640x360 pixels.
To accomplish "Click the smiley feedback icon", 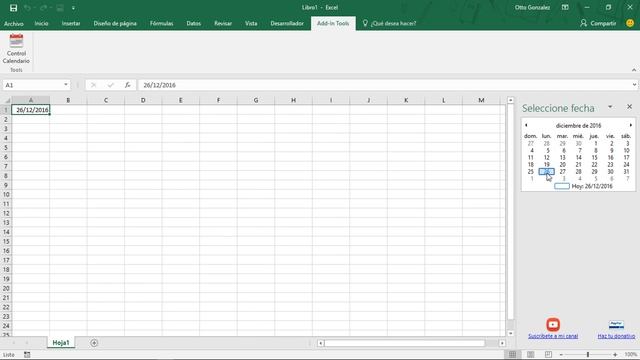I will coord(630,23).
